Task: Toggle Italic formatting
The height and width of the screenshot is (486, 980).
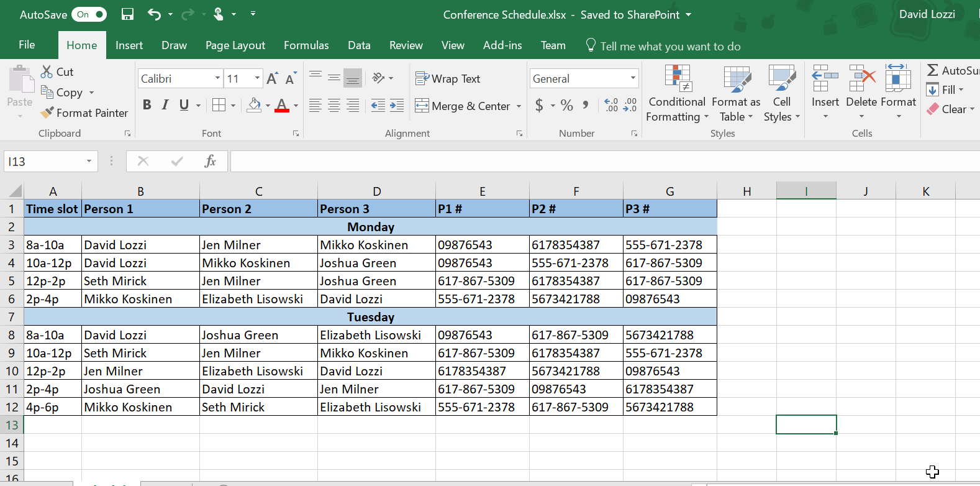Action: click(x=165, y=105)
